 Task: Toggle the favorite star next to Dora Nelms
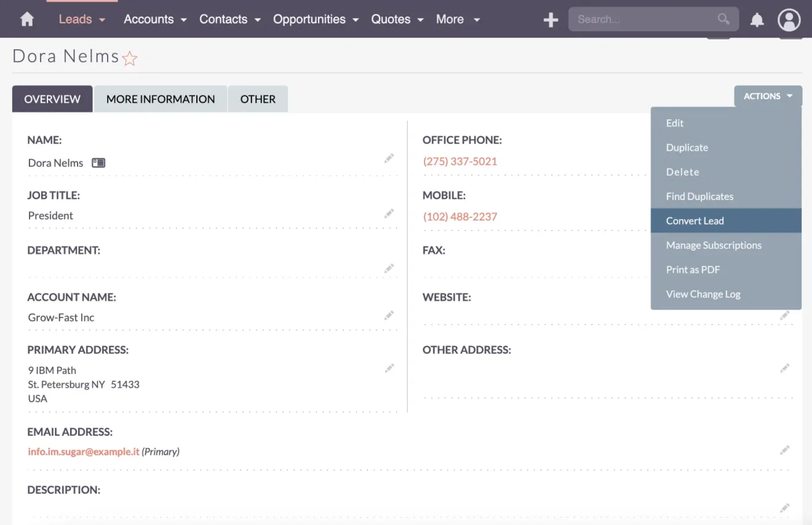point(130,58)
